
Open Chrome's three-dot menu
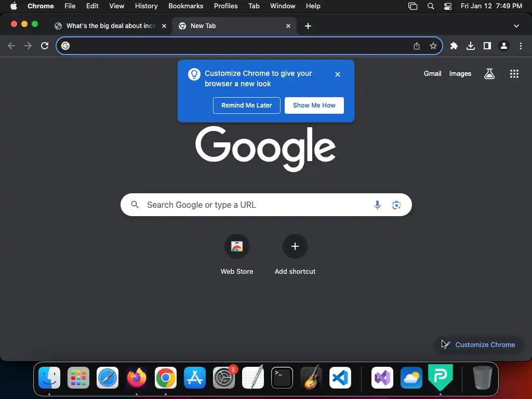(521, 46)
